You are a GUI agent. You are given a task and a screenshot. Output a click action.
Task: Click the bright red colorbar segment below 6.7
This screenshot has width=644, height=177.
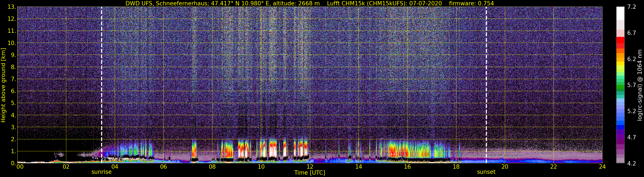coord(620,40)
